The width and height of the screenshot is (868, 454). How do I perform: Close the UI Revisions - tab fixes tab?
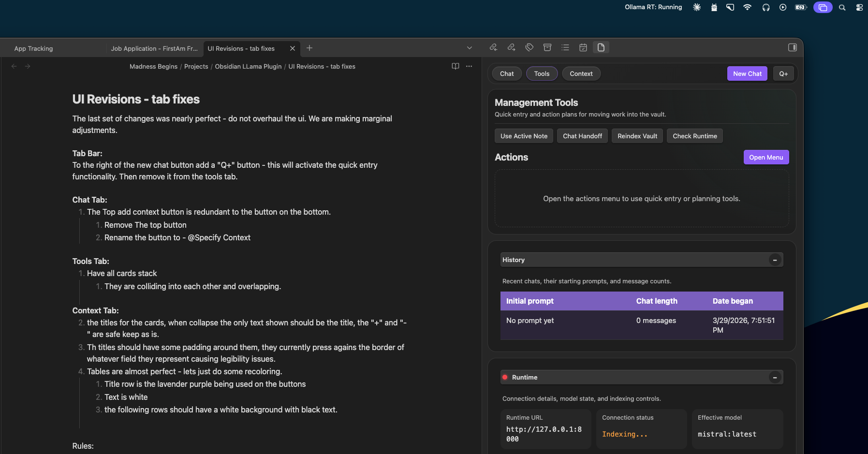tap(293, 48)
